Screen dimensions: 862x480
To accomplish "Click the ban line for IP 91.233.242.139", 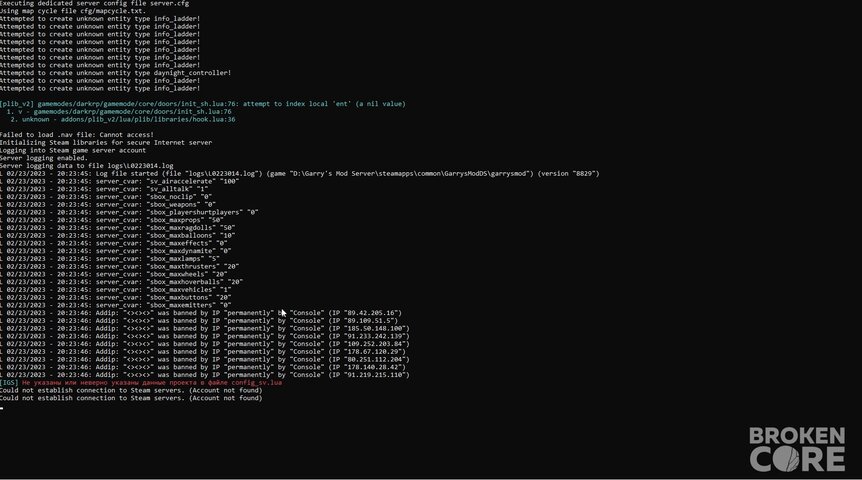I will [205, 336].
